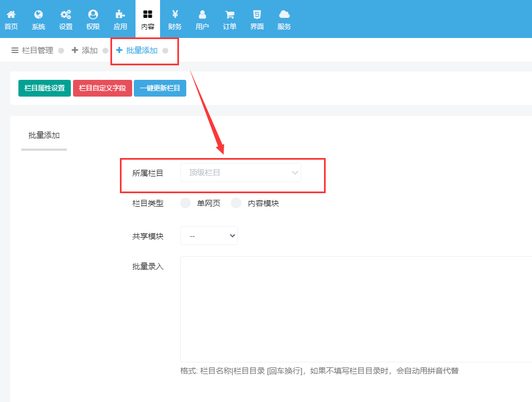Click the 栏目类型 label
Image resolution: width=532 pixels, height=402 pixels.
pyautogui.click(x=148, y=203)
